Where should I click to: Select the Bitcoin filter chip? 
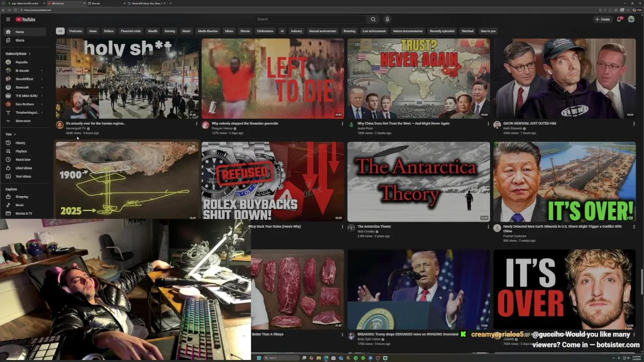245,31
